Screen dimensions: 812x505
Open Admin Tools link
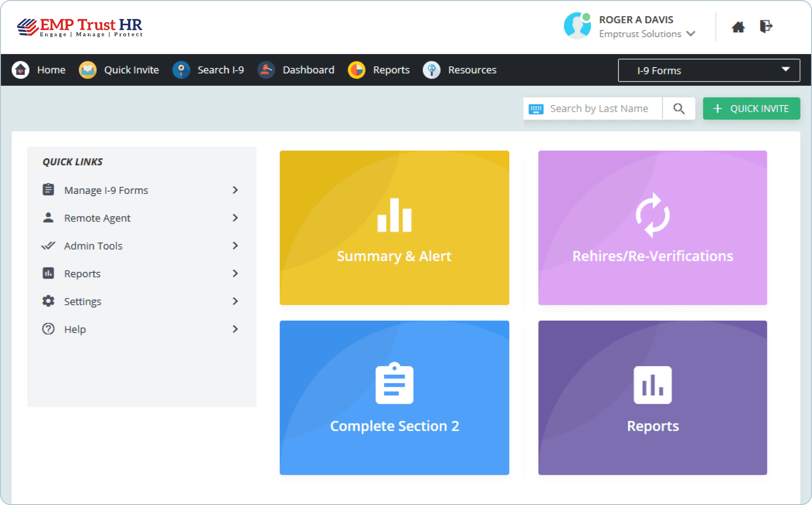click(93, 246)
